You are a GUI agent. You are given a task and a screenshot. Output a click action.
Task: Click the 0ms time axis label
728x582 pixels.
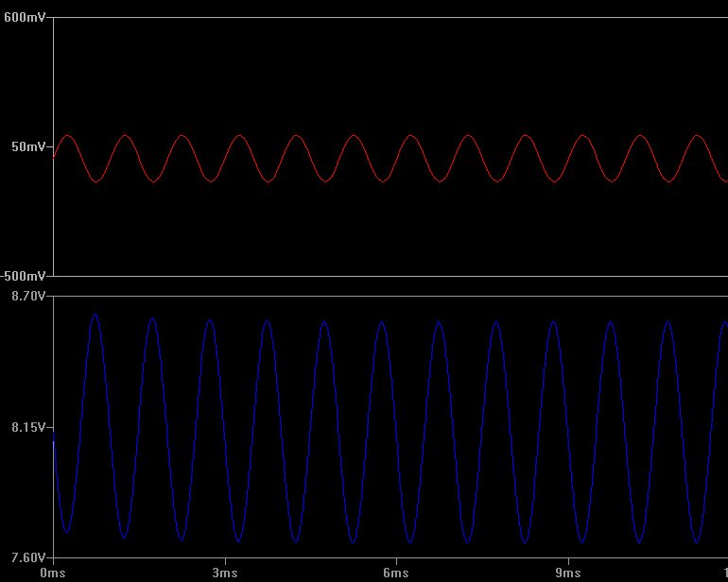coord(53,573)
